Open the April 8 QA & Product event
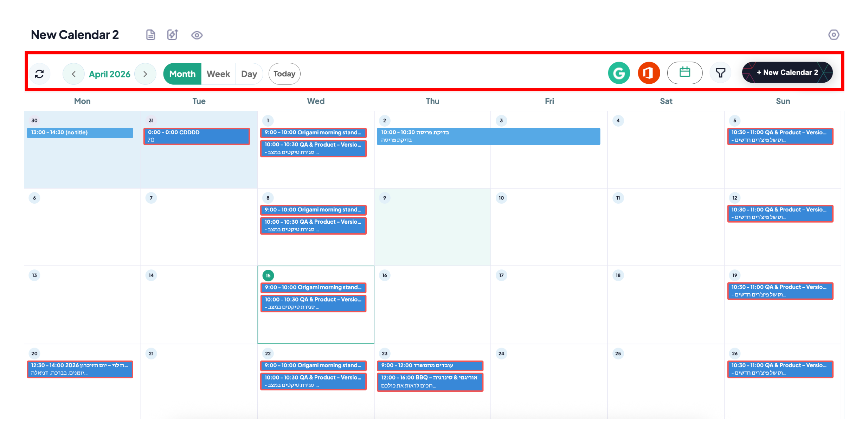The image size is (868, 440). (313, 226)
